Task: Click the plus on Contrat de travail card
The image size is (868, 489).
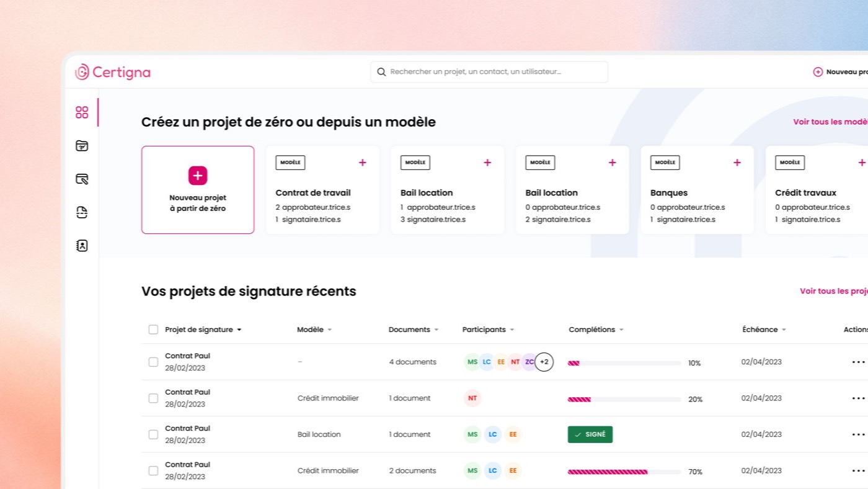Action: (363, 163)
